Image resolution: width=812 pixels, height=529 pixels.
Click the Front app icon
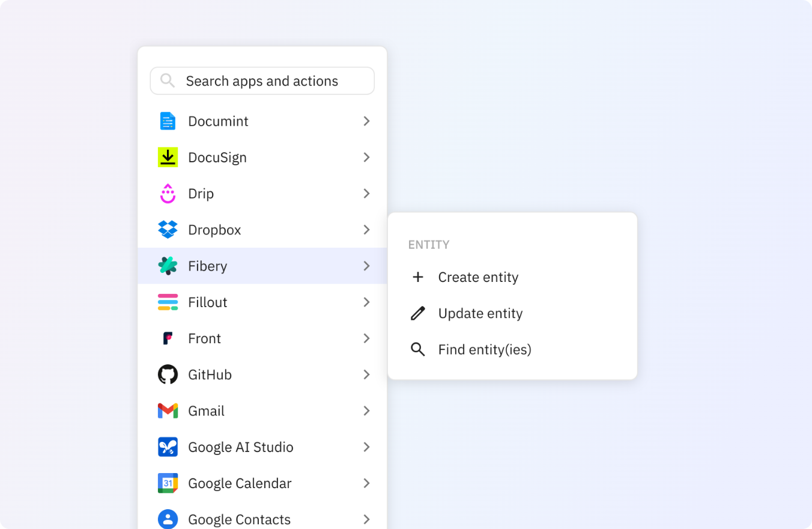(168, 338)
